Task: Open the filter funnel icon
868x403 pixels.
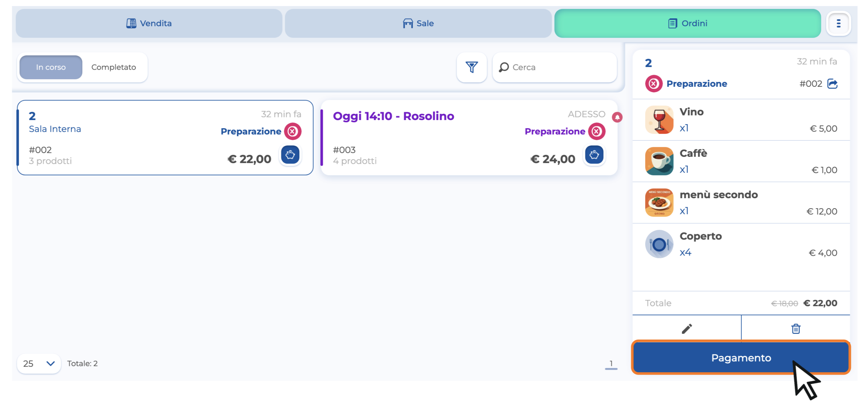Action: tap(471, 67)
